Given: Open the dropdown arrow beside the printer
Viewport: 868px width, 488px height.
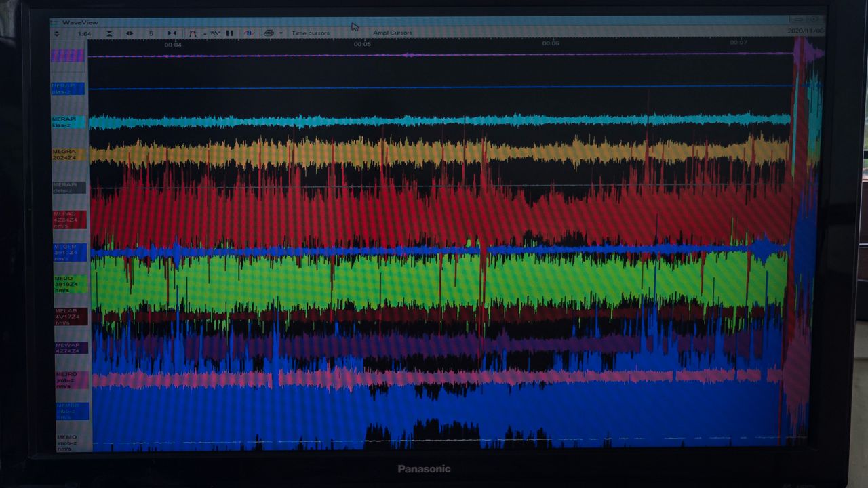Looking at the screenshot, I should coord(280,33).
